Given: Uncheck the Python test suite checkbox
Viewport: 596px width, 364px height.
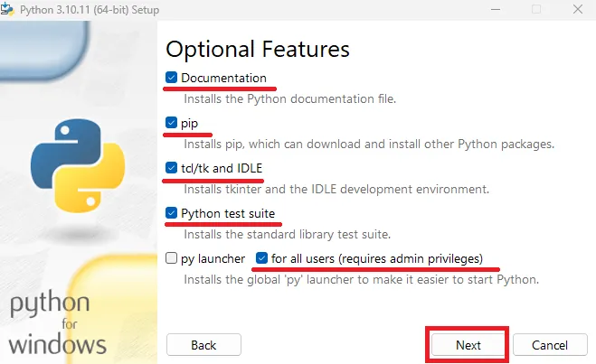Looking at the screenshot, I should (172, 214).
